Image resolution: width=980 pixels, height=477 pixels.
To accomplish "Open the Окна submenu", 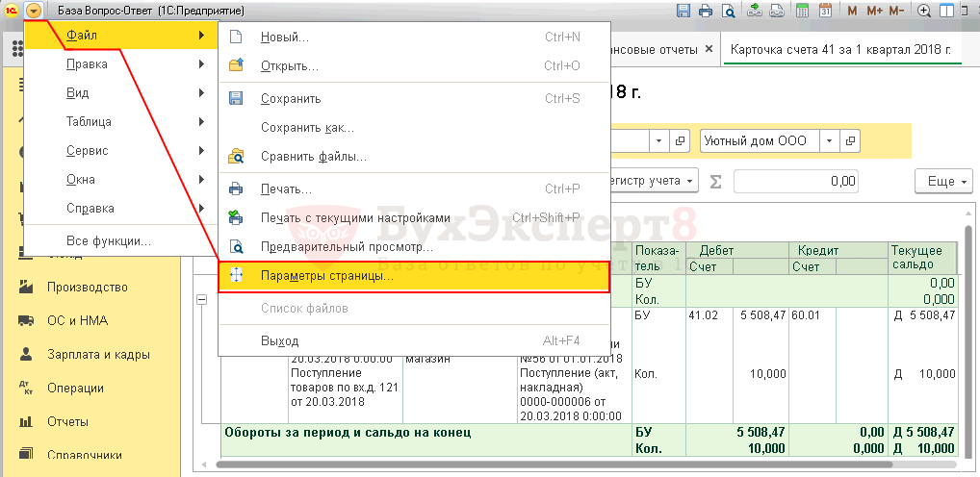I will pos(120,179).
